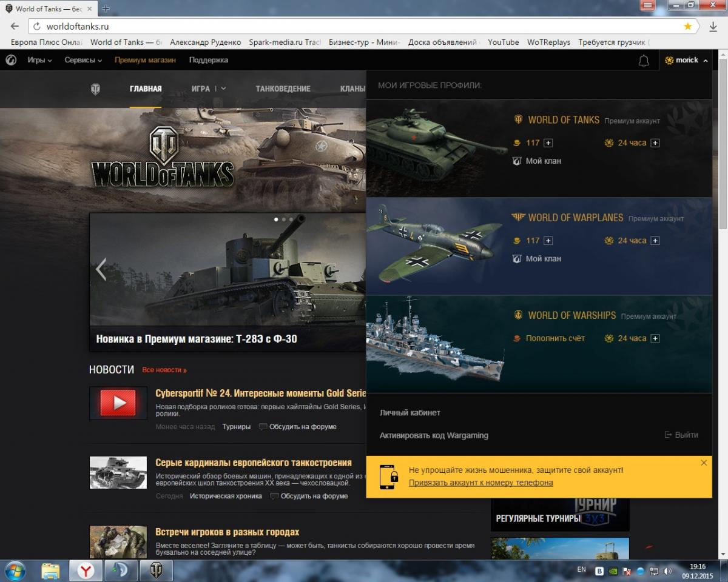Open browser downloads arrow icon

(713, 27)
